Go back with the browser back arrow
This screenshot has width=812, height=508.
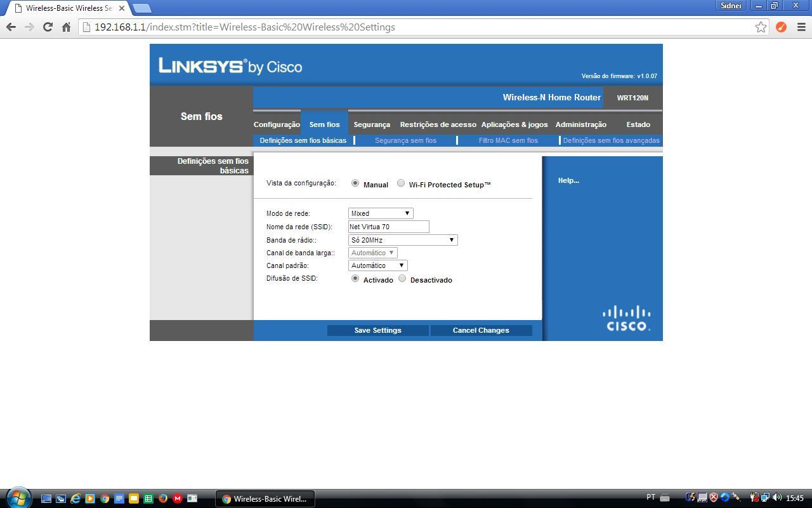coord(11,27)
